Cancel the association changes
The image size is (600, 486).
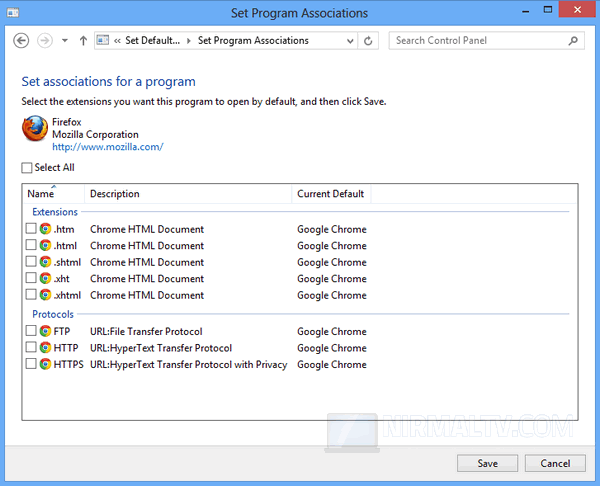tap(555, 463)
